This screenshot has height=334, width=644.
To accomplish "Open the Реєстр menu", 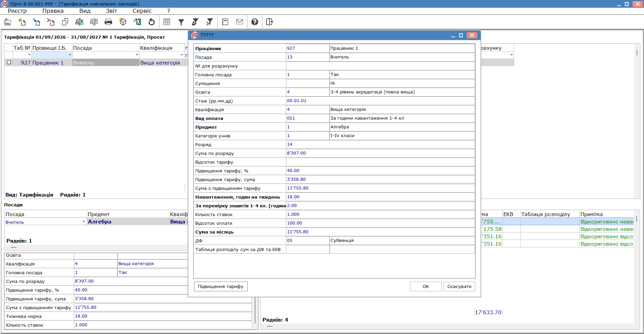I will 17,11.
